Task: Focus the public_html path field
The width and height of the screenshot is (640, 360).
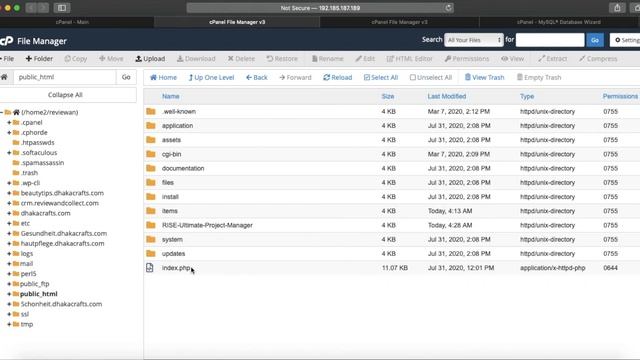Action: coord(65,77)
